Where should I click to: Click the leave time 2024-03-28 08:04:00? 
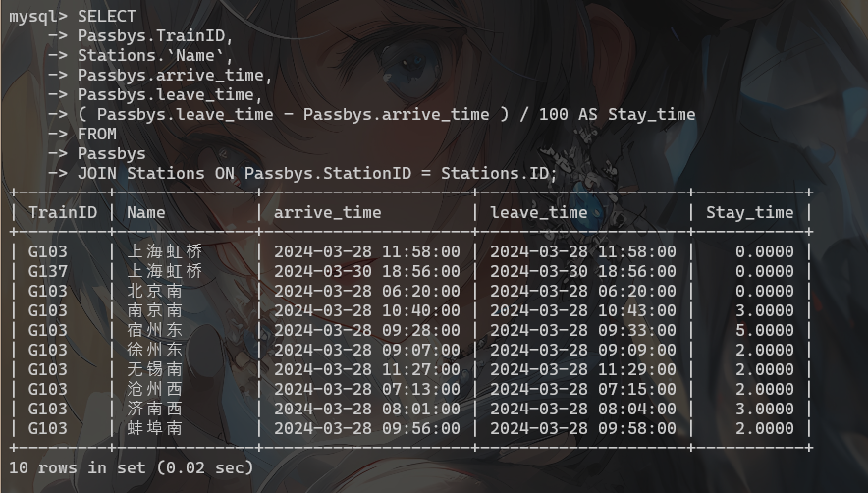[582, 409]
